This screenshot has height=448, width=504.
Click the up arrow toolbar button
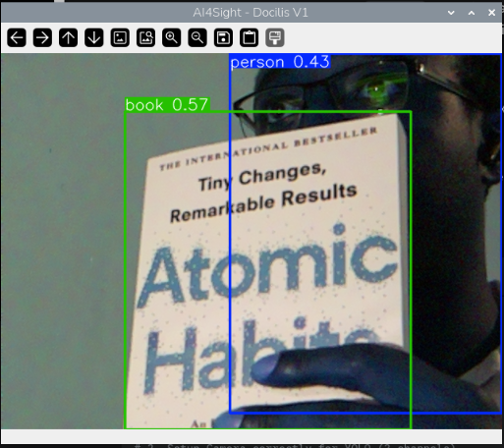[x=68, y=38]
